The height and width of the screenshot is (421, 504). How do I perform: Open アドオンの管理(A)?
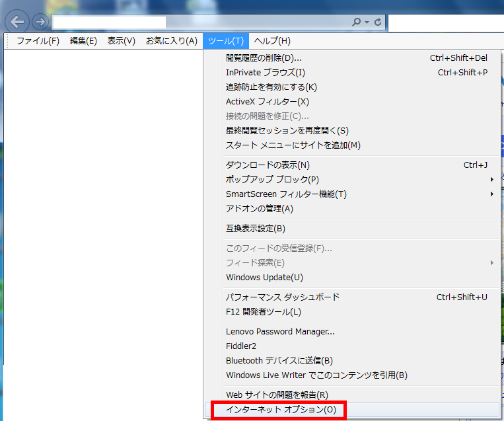coord(352,209)
